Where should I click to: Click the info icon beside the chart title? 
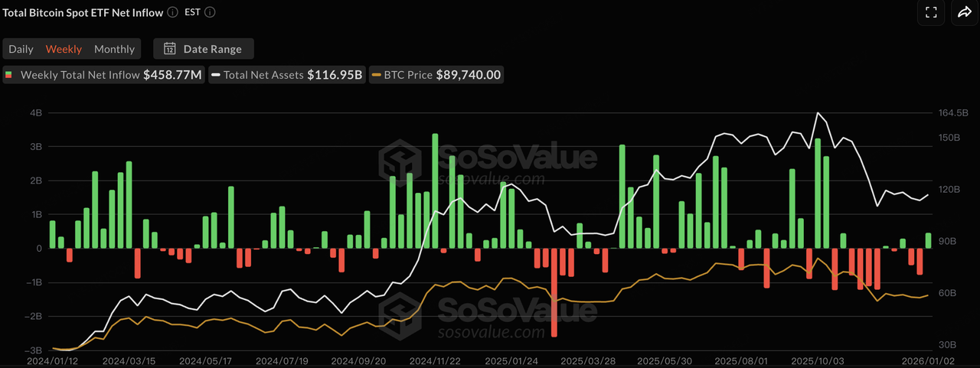[x=172, y=12]
